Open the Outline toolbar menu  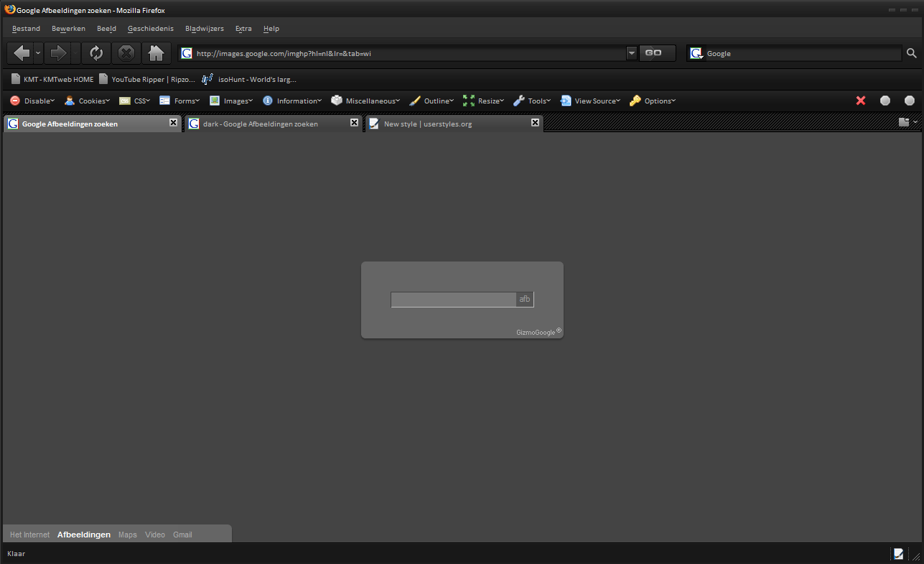[431, 101]
